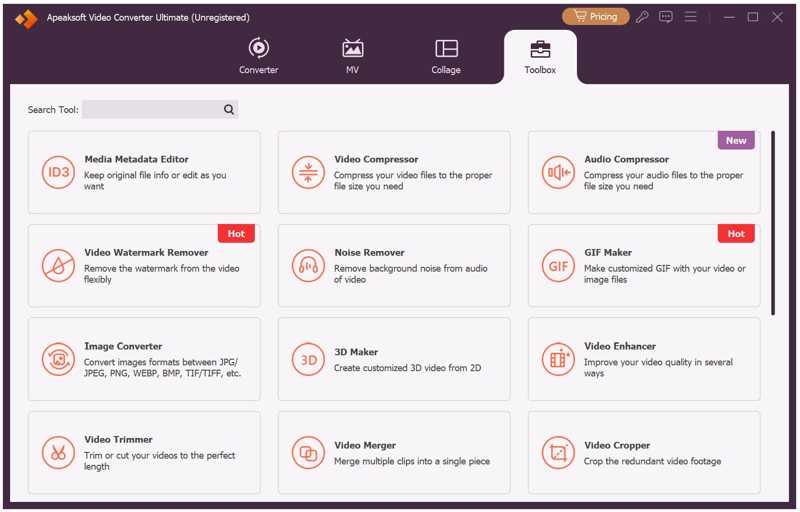800x512 pixels.
Task: Click "Merge multiple clips into a single piece"
Action: (412, 461)
